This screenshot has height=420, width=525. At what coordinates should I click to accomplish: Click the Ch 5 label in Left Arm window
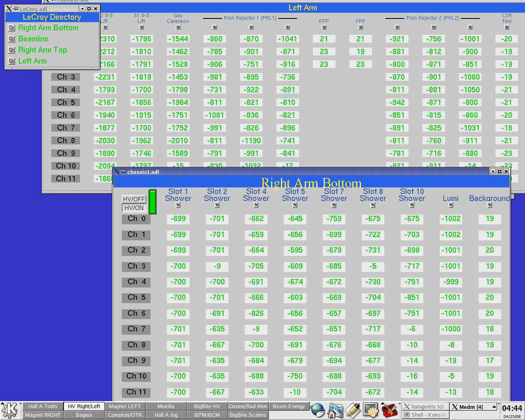point(66,103)
